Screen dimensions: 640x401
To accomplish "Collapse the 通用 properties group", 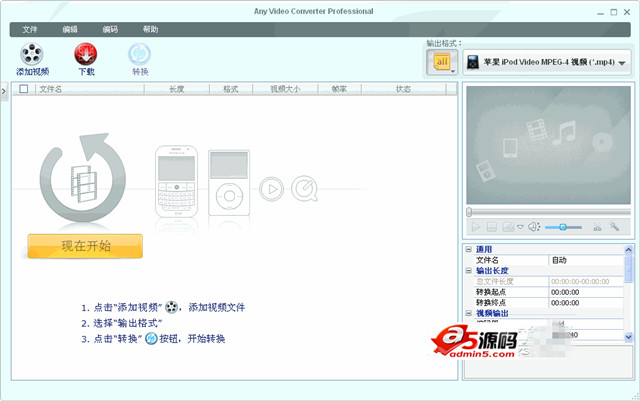I will click(x=469, y=249).
